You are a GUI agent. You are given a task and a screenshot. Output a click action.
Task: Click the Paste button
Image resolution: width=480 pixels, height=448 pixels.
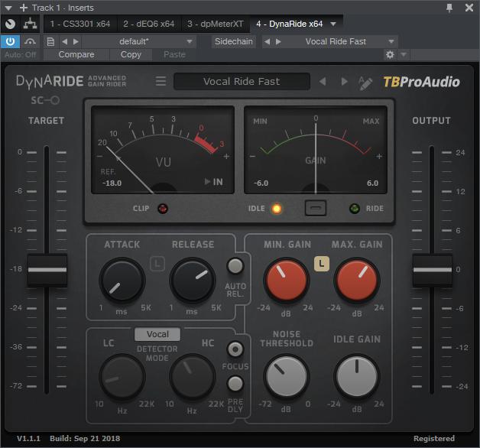click(174, 54)
